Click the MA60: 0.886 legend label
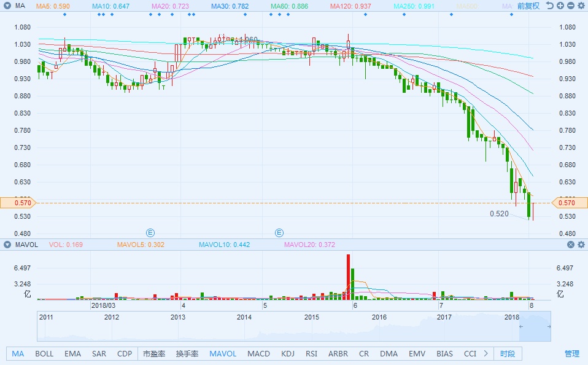Viewport: 588px width, 365px height. click(290, 6)
